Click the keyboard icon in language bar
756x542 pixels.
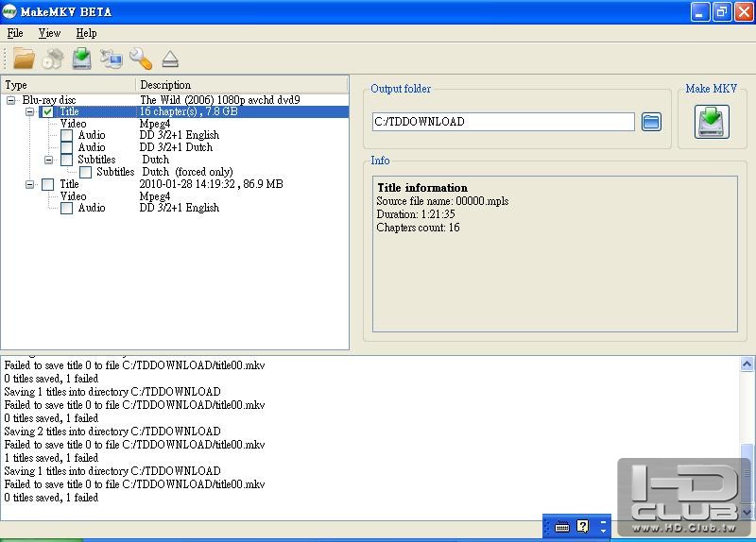click(562, 527)
